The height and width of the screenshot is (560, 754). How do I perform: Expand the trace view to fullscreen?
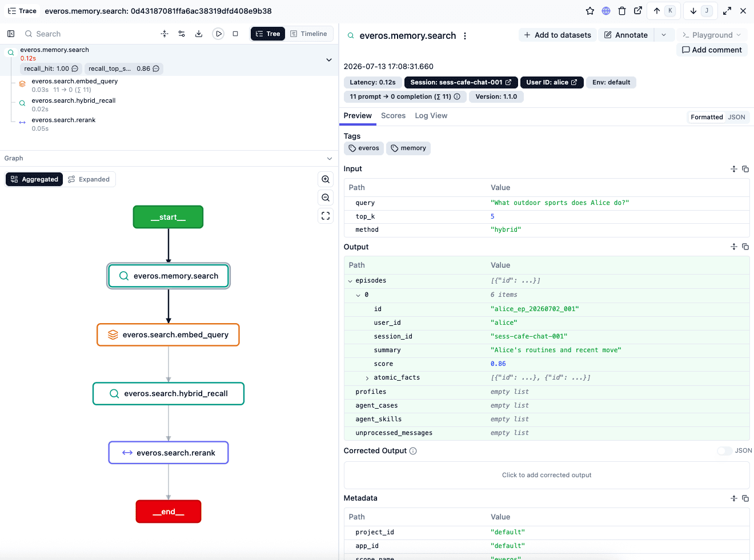coord(727,11)
